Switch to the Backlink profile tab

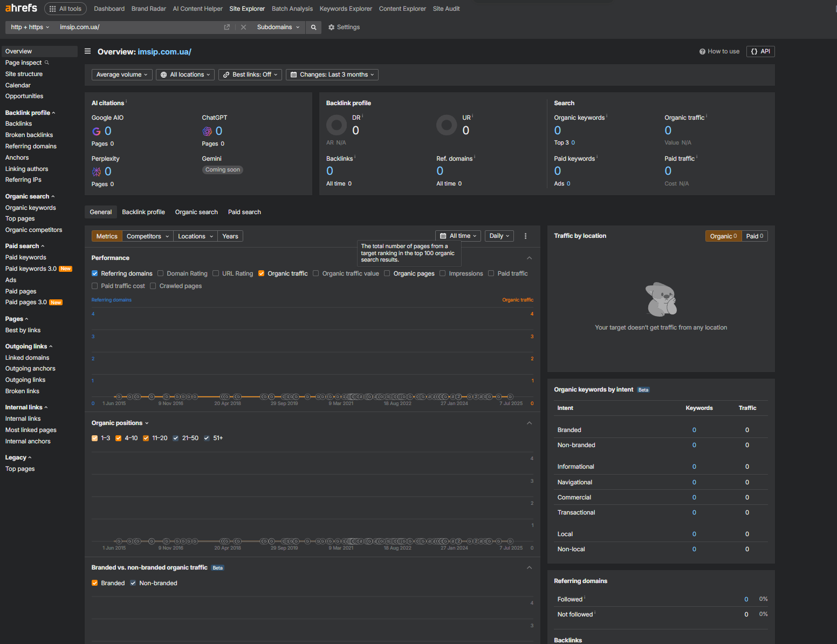pyautogui.click(x=143, y=212)
